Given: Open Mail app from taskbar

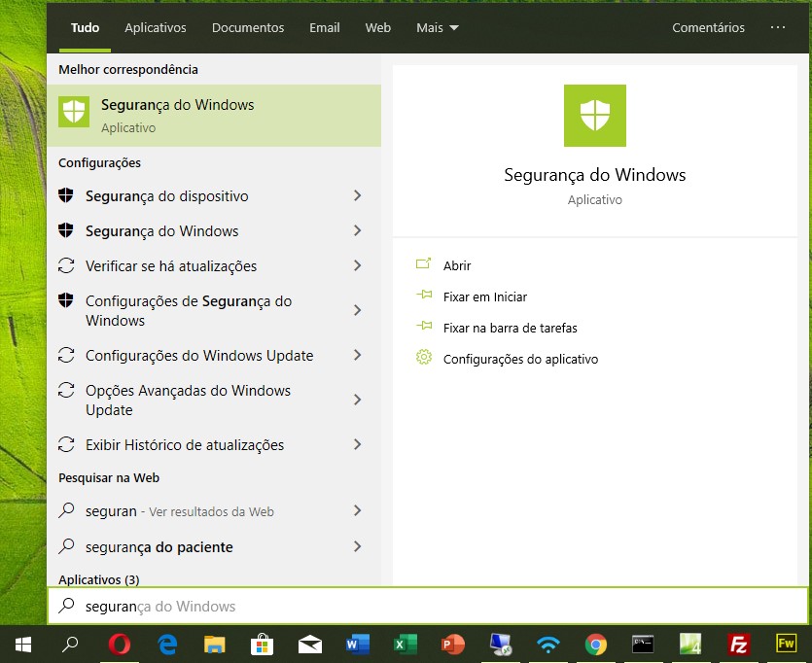Looking at the screenshot, I should [310, 646].
